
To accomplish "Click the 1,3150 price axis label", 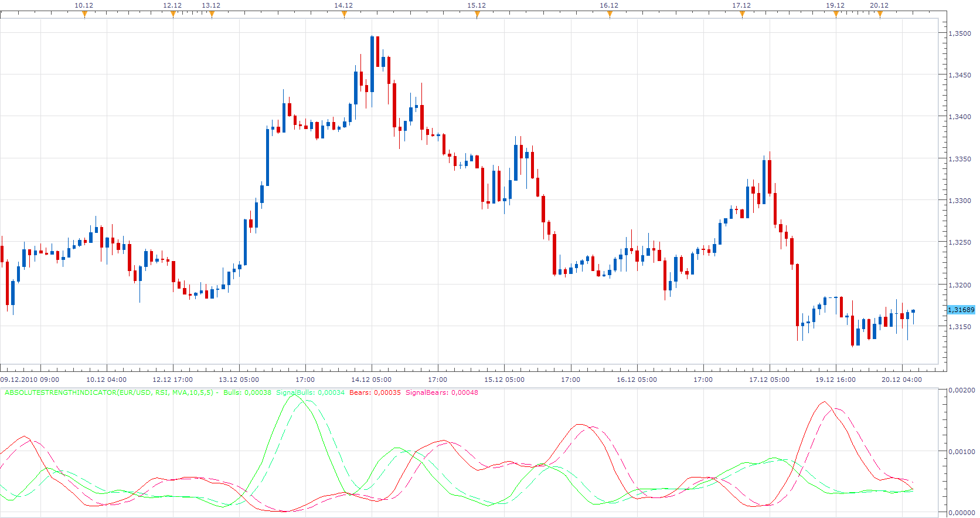I will pyautogui.click(x=959, y=327).
